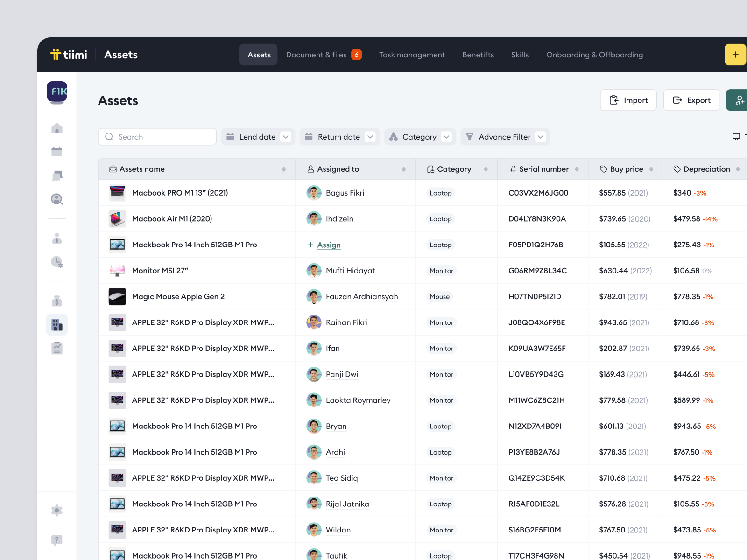Screen dimensions: 747x560
Task: Open the payroll money bag icon
Action: pyautogui.click(x=56, y=301)
